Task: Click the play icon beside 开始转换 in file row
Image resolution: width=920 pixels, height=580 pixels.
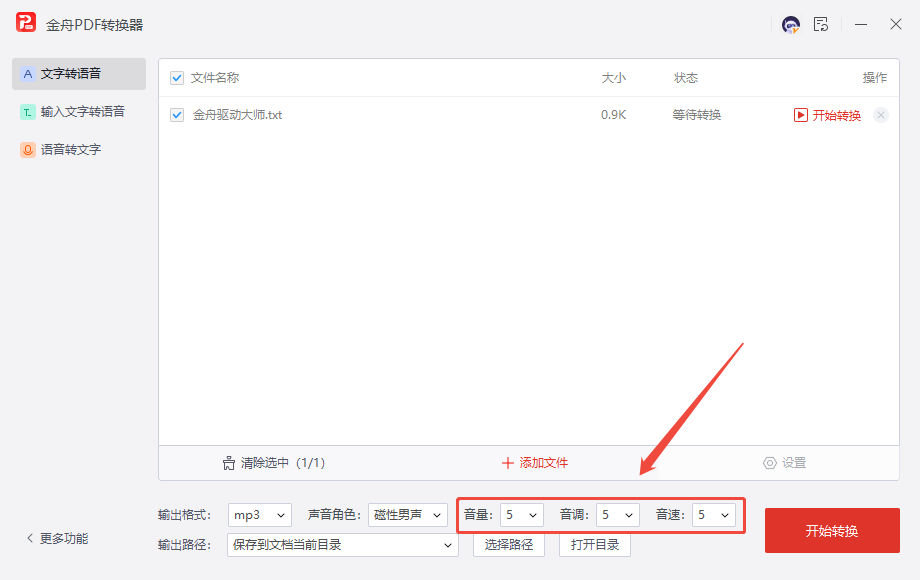Action: pyautogui.click(x=800, y=115)
